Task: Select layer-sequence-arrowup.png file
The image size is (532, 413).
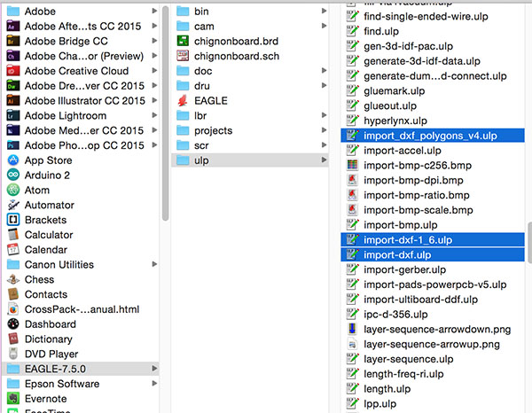Action: coord(433,344)
